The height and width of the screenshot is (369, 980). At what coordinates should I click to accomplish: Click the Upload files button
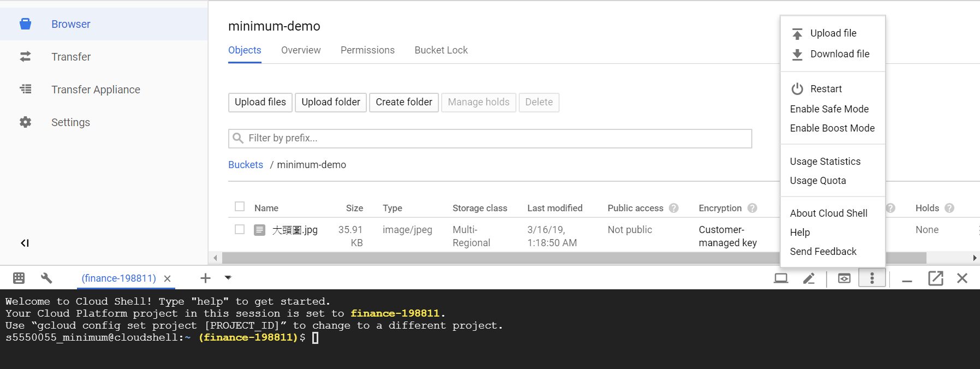coord(260,102)
